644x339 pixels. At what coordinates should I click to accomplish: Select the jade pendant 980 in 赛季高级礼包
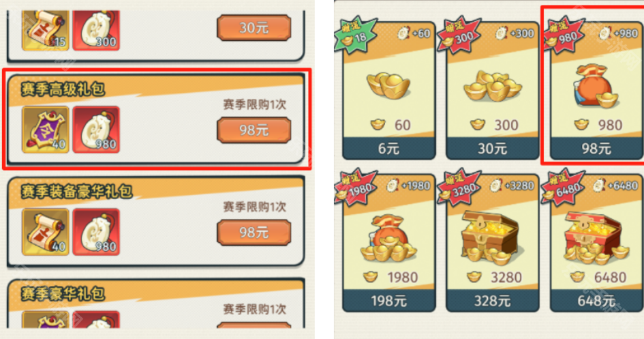tap(97, 130)
